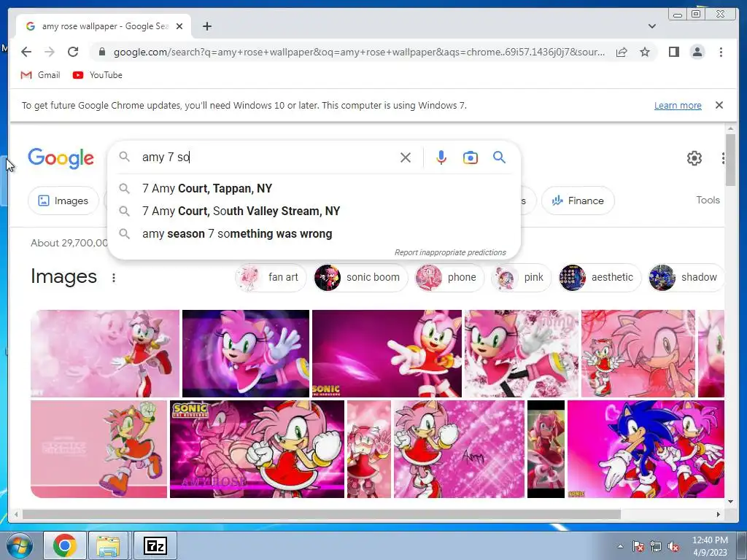Open the Windows Start menu
This screenshot has height=560, width=747.
point(20,545)
